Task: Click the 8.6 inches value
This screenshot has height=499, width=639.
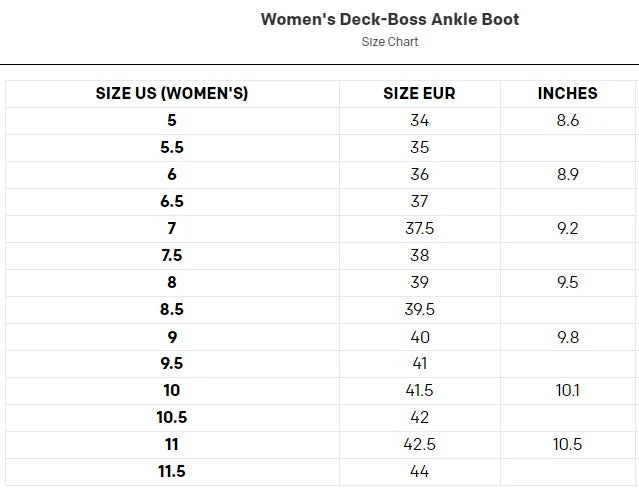Action: pos(567,120)
